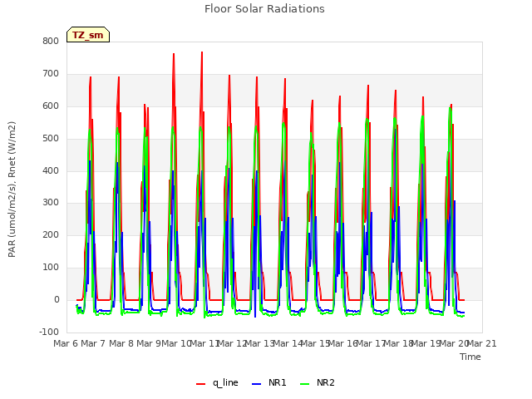Toggle q_line series in legend
The height and width of the screenshot is (399, 532).
tap(217, 382)
